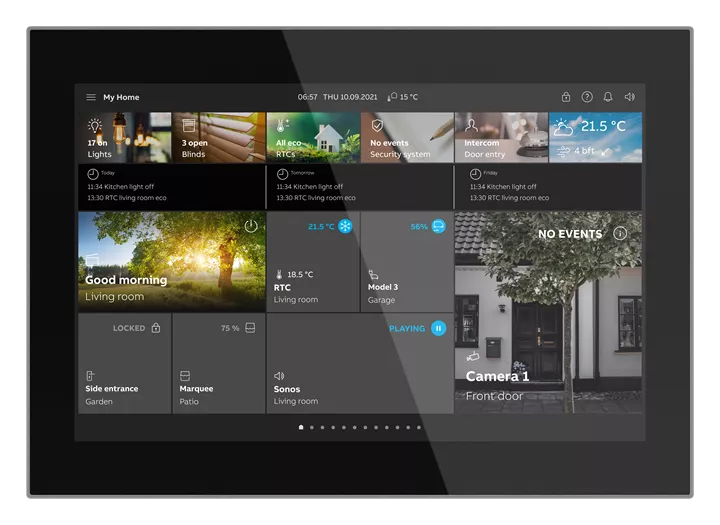This screenshot has height=525, width=720.
Task: Toggle the Model 3 charging icon at 56%
Action: [x=439, y=226]
